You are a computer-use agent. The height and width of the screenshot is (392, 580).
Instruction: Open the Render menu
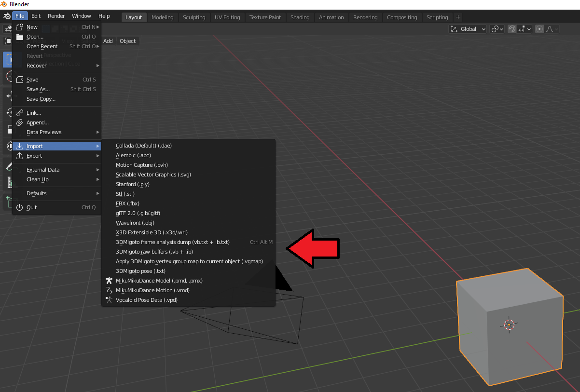click(x=56, y=16)
